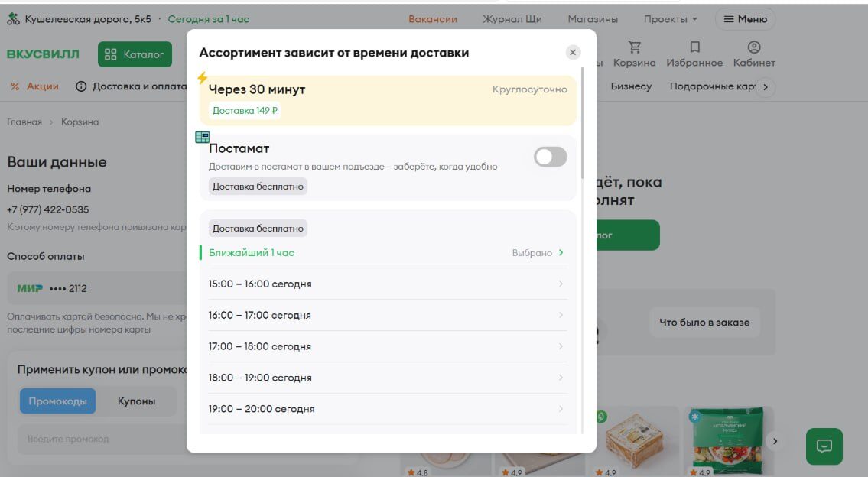Open the Каталог button

tap(135, 54)
